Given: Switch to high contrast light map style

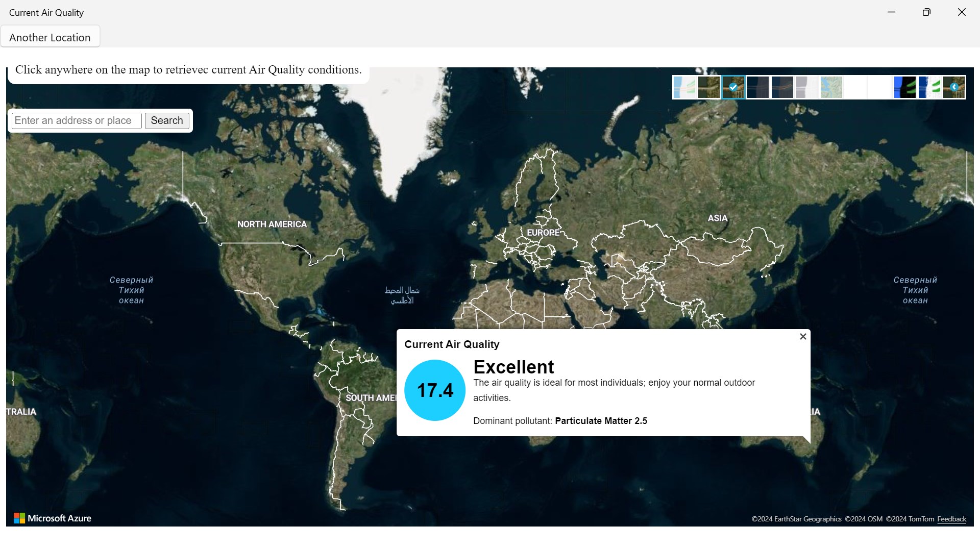Looking at the screenshot, I should 929,87.
